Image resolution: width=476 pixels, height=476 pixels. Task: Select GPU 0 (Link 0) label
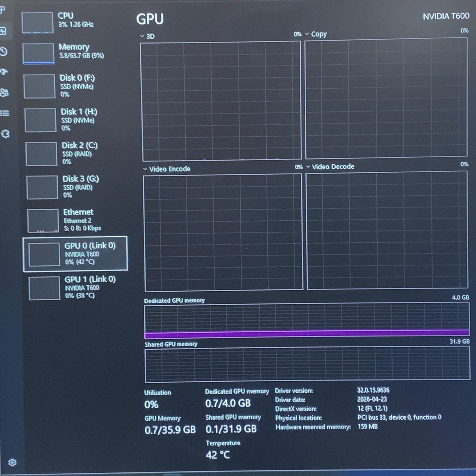(90, 246)
